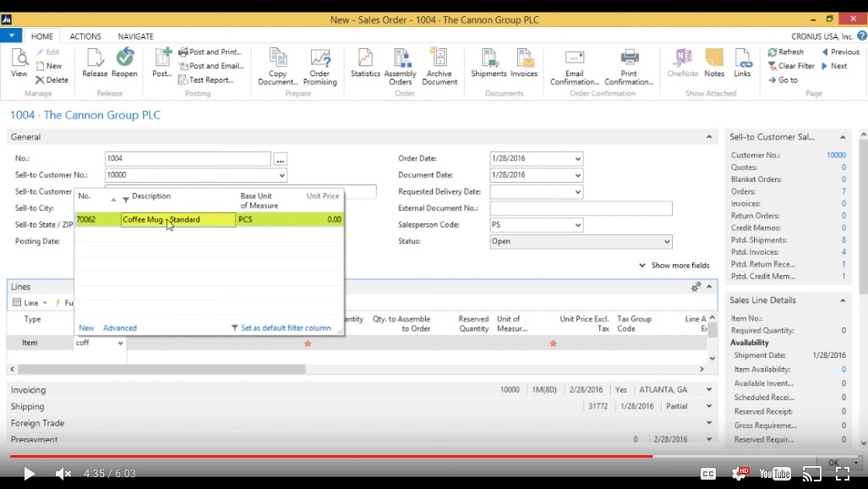
Task: Open the Lines settings gear icon
Action: [x=696, y=287]
